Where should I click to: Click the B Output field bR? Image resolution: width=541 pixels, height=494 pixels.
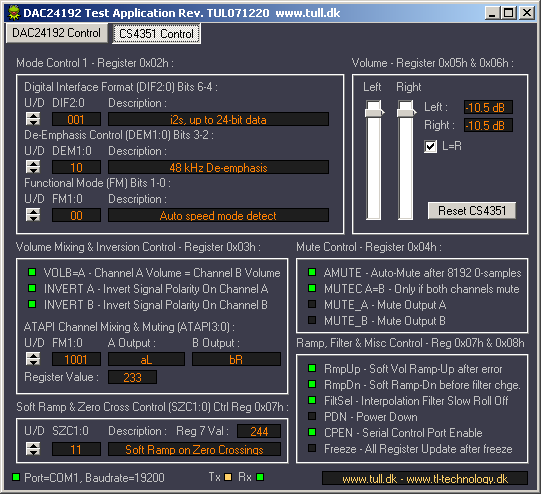(236, 359)
